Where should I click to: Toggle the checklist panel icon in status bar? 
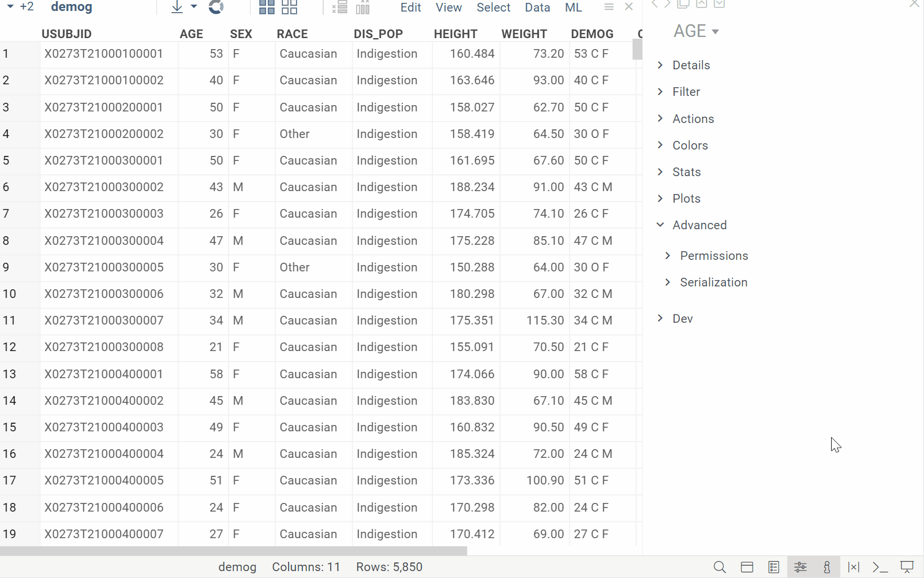[774, 567]
